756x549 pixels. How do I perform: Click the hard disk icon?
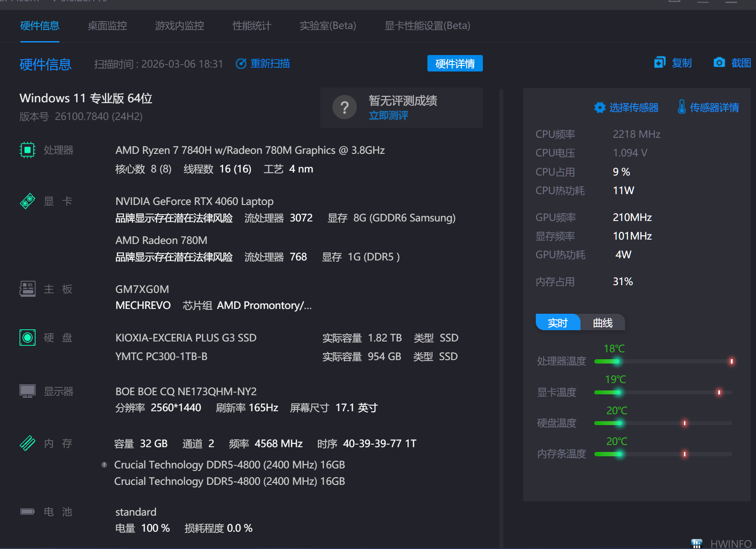point(27,338)
